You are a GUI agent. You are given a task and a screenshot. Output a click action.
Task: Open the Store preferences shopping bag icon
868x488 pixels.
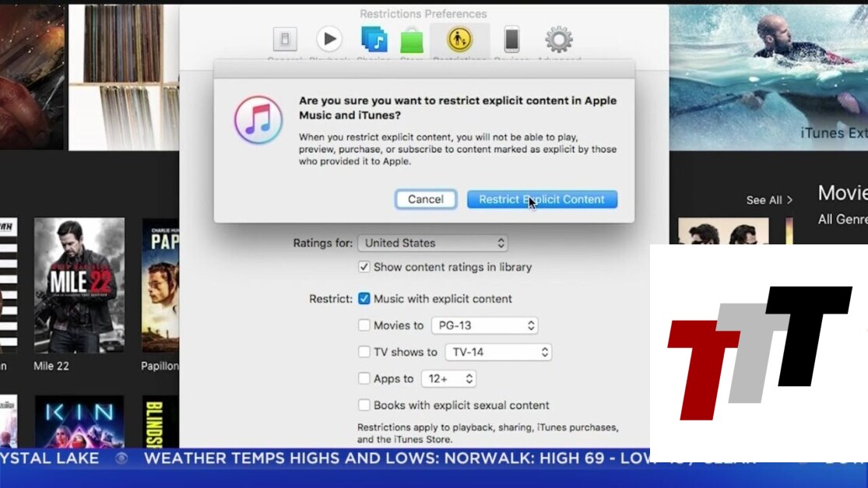412,40
